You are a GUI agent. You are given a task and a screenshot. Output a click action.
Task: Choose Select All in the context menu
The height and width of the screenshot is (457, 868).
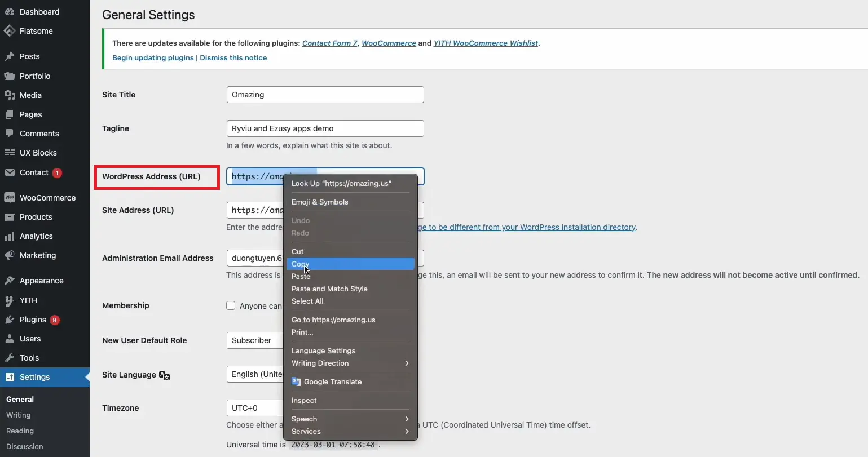tap(307, 301)
